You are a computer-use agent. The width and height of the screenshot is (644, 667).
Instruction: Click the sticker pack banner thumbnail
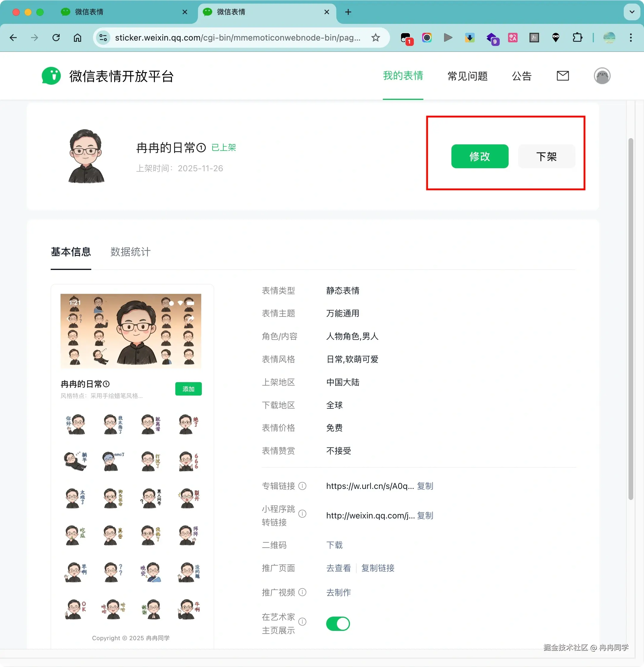pos(131,331)
